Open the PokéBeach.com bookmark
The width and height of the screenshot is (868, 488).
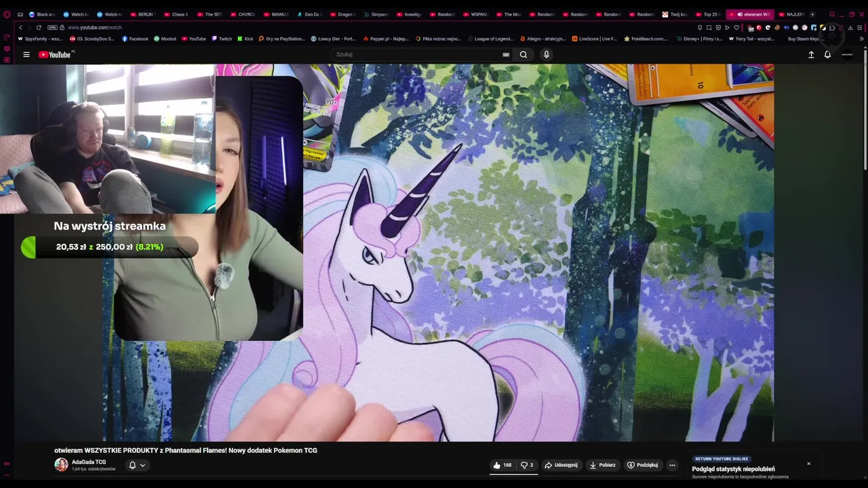646,39
